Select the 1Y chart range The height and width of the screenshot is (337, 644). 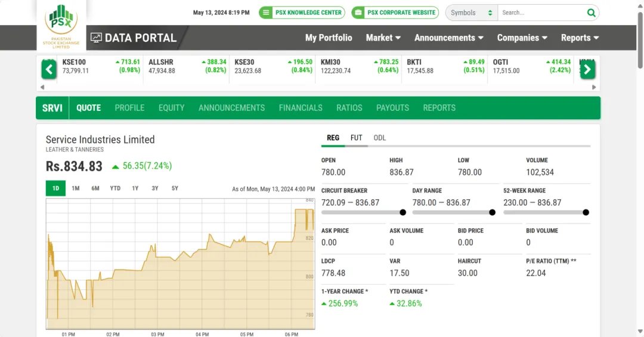pos(135,188)
